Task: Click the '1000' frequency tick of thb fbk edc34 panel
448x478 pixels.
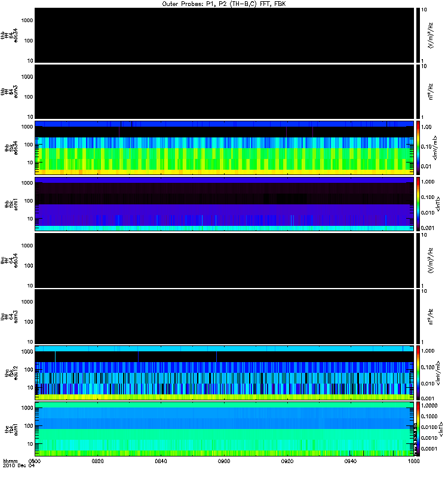Action: click(27, 127)
